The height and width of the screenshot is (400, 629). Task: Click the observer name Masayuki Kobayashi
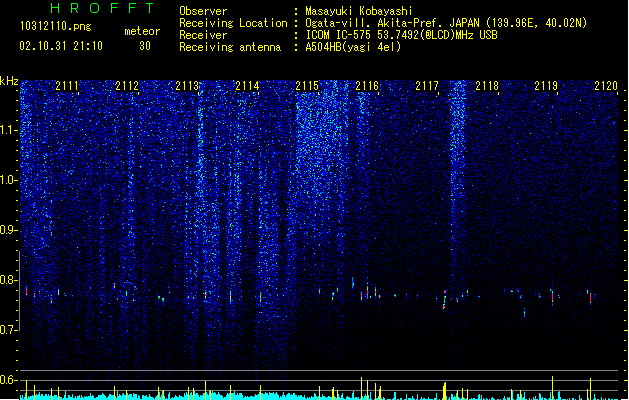[359, 11]
